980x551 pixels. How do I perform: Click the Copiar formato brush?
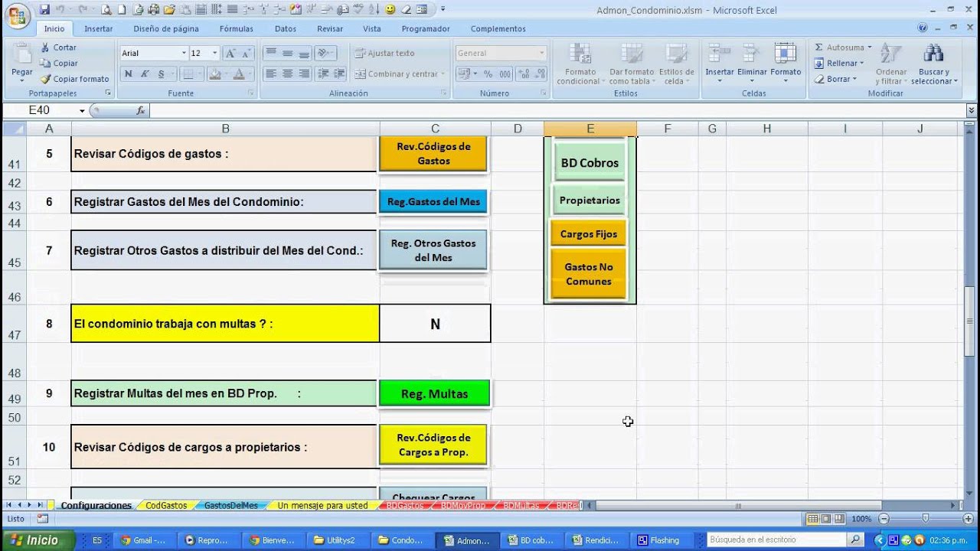(x=45, y=79)
